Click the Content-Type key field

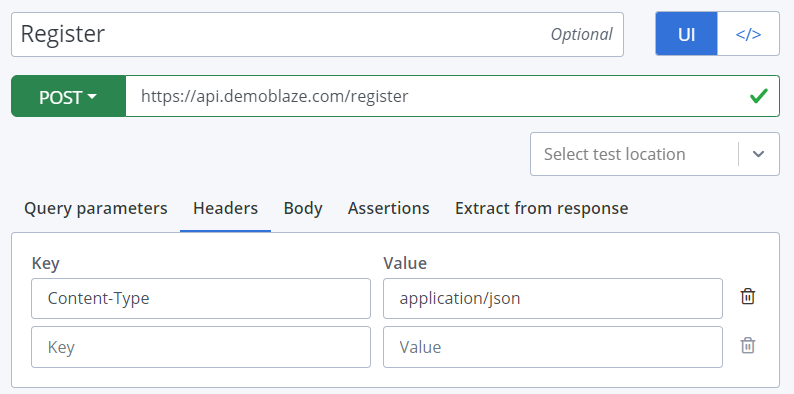click(201, 298)
